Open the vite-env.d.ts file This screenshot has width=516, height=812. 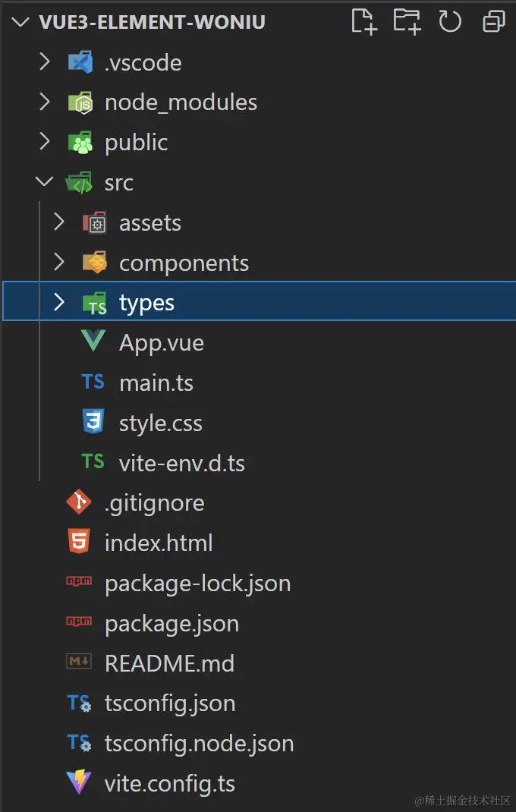click(x=182, y=464)
